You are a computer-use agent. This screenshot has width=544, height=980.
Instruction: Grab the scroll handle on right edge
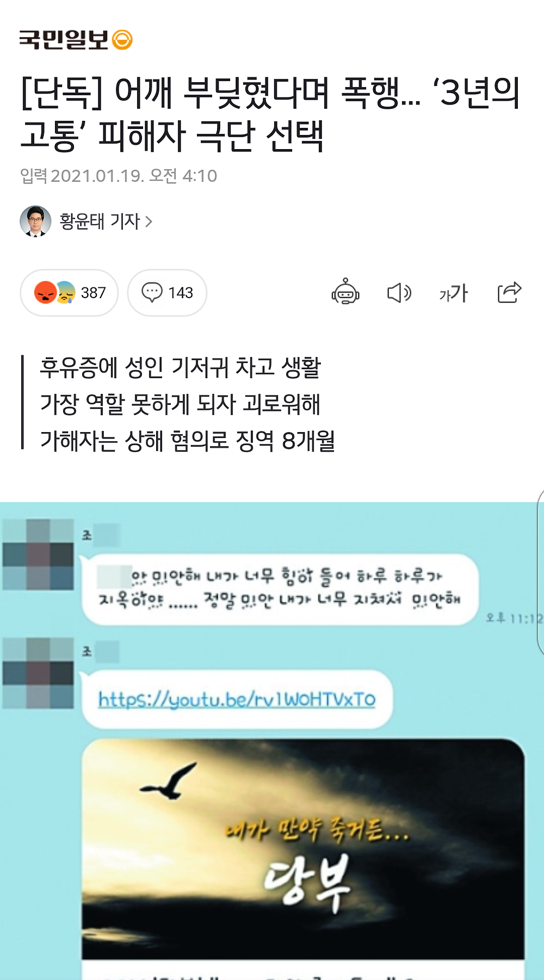[540, 571]
